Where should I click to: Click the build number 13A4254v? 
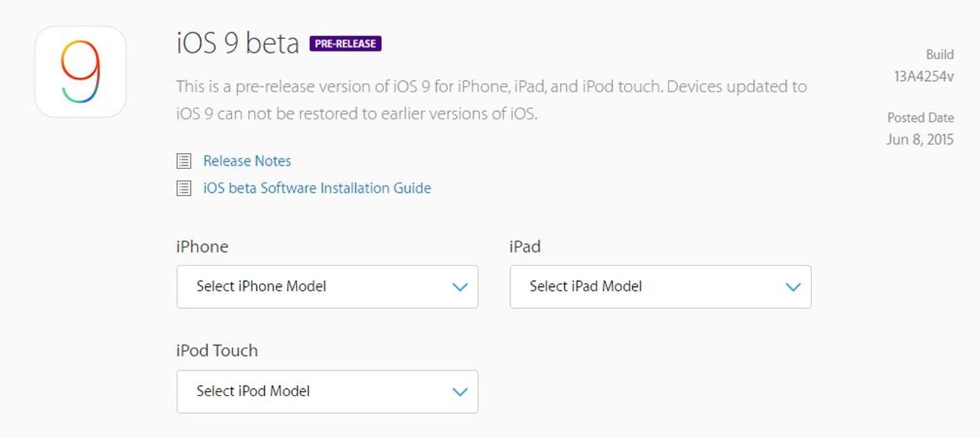click(923, 76)
